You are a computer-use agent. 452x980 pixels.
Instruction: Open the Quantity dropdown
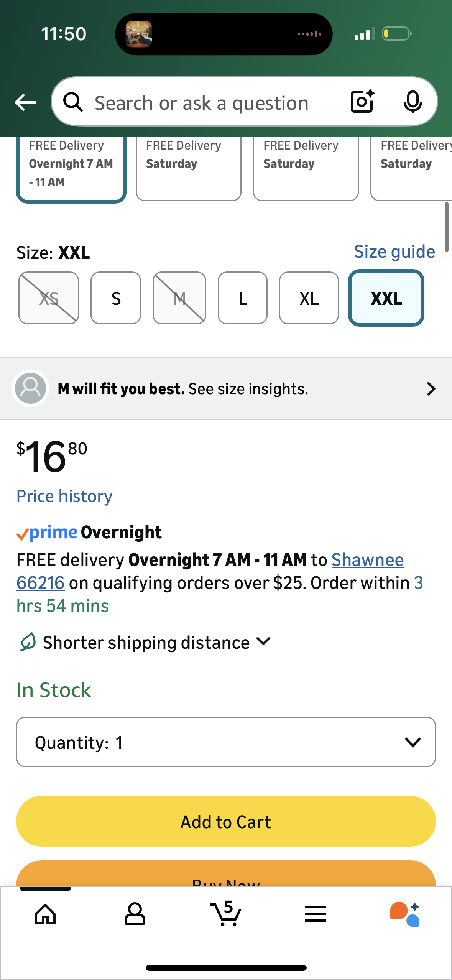coord(226,742)
